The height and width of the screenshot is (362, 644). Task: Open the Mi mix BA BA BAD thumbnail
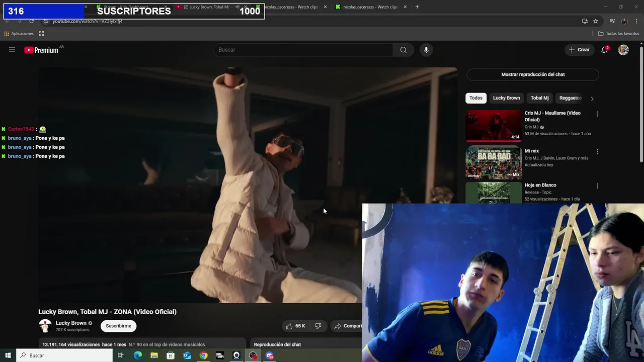(x=494, y=163)
